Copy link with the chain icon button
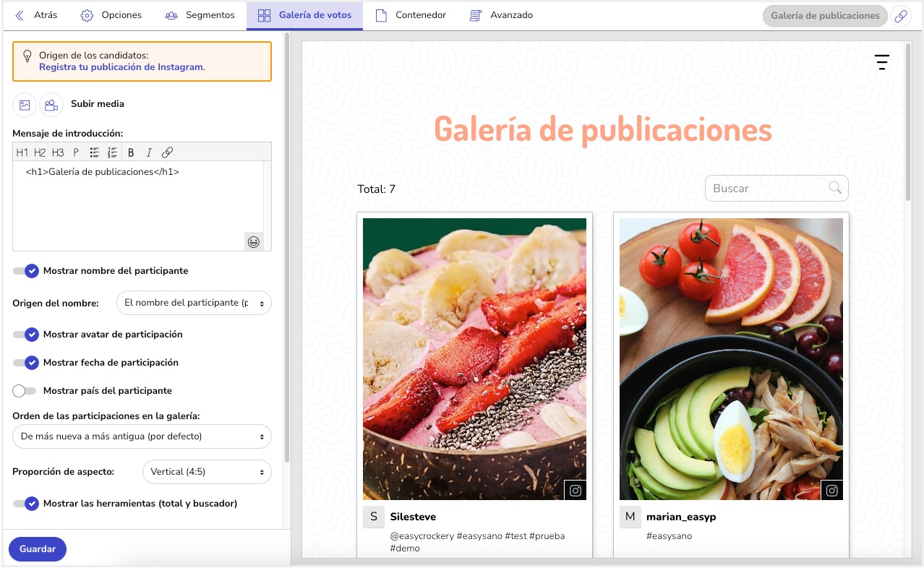The width and height of the screenshot is (924, 568). point(901,16)
